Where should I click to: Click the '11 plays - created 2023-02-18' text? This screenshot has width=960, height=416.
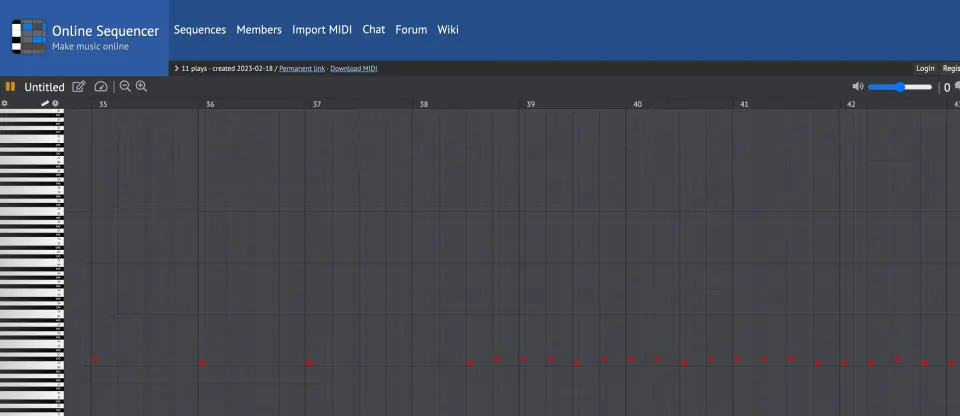tap(227, 69)
